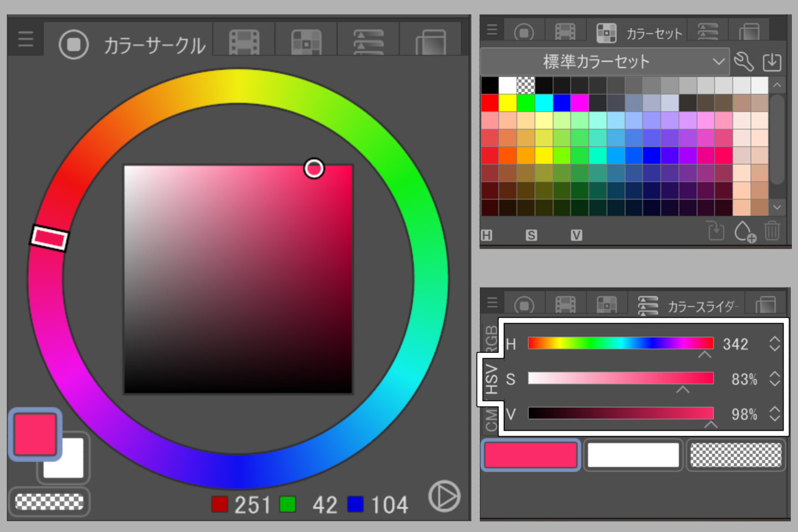Screen dimensions: 798x532
Task: Click the replace color icon in color set
Action: coord(716,231)
